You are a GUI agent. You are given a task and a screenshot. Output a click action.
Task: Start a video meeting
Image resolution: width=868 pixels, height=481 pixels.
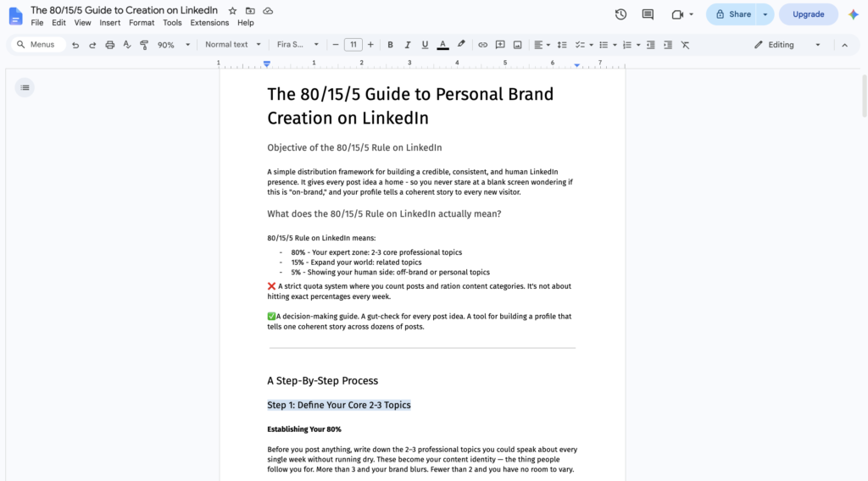(x=677, y=14)
